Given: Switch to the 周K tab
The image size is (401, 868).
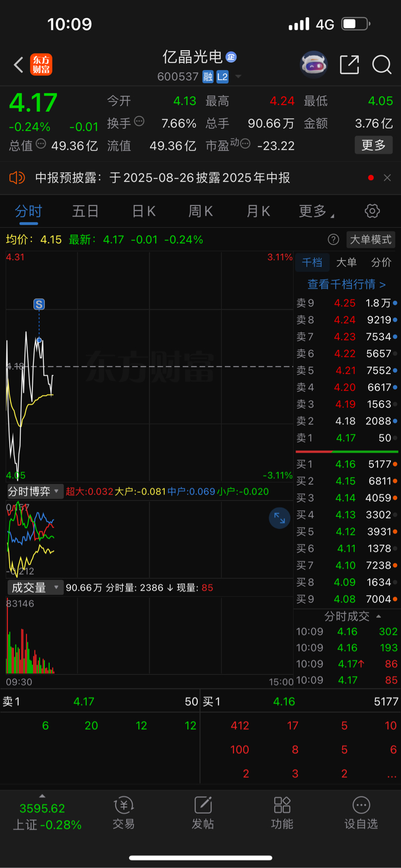Looking at the screenshot, I should click(200, 211).
